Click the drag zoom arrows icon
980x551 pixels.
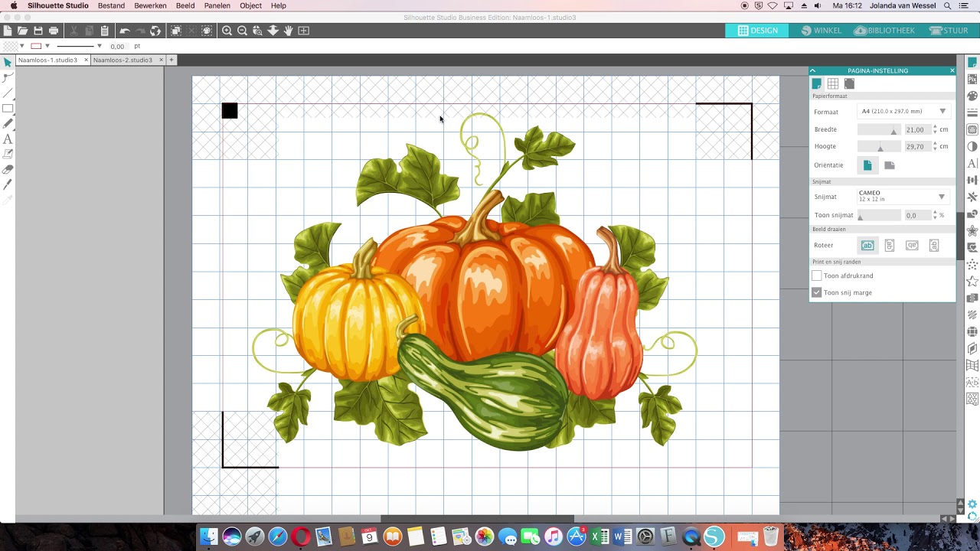(273, 31)
